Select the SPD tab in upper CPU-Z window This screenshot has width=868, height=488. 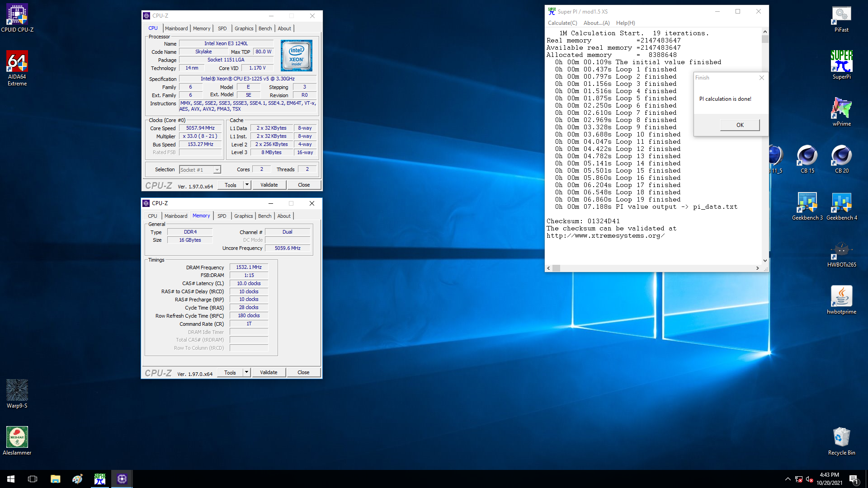[222, 28]
